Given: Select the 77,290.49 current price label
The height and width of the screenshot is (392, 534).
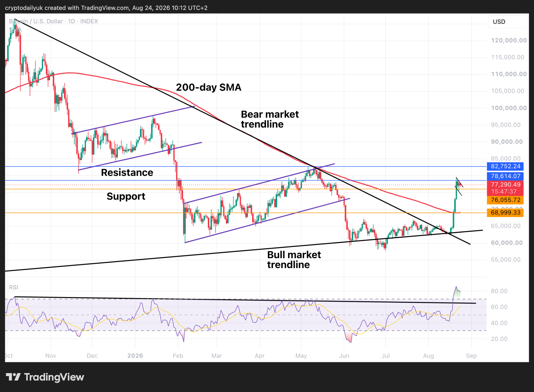Looking at the screenshot, I should pos(505,184).
